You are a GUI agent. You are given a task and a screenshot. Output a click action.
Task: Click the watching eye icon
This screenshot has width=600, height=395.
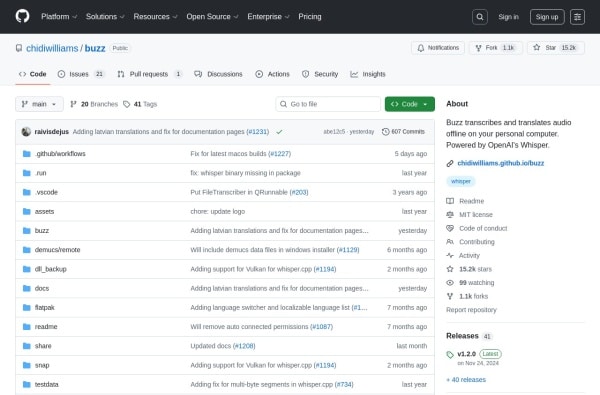tap(450, 282)
